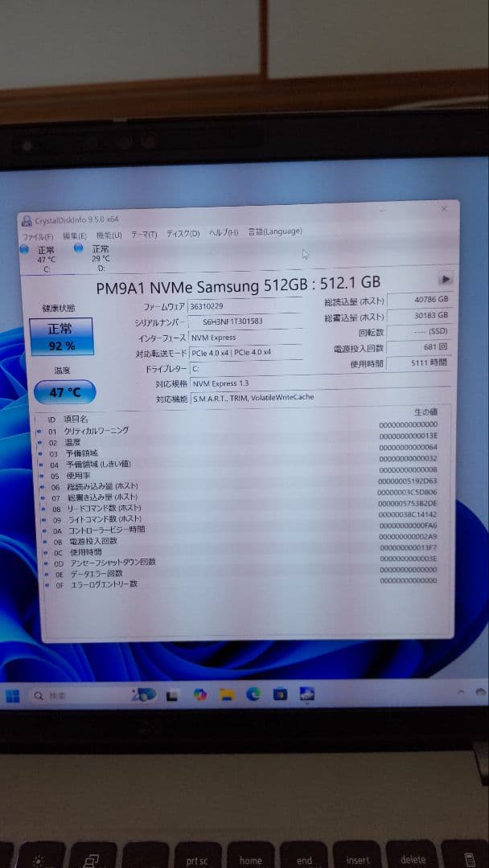Show hidden system tray icons

461,692
